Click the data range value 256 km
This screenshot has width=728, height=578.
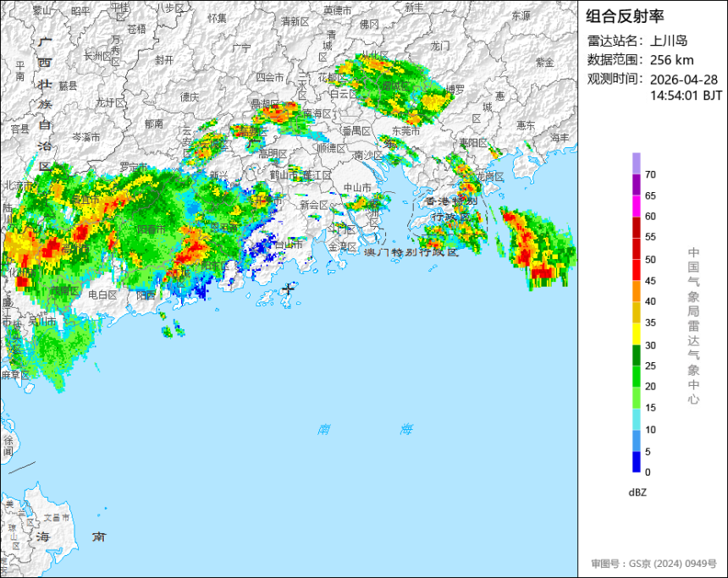point(672,60)
